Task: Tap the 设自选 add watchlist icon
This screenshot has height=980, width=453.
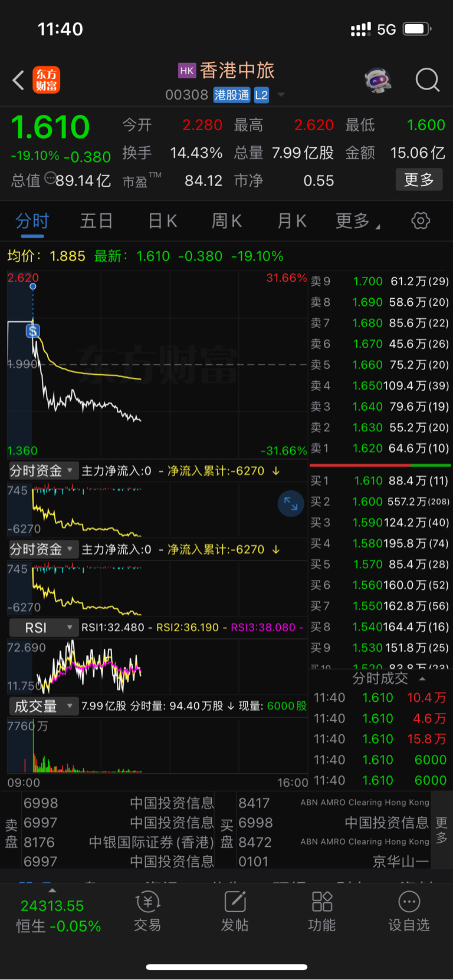Action: click(x=409, y=902)
